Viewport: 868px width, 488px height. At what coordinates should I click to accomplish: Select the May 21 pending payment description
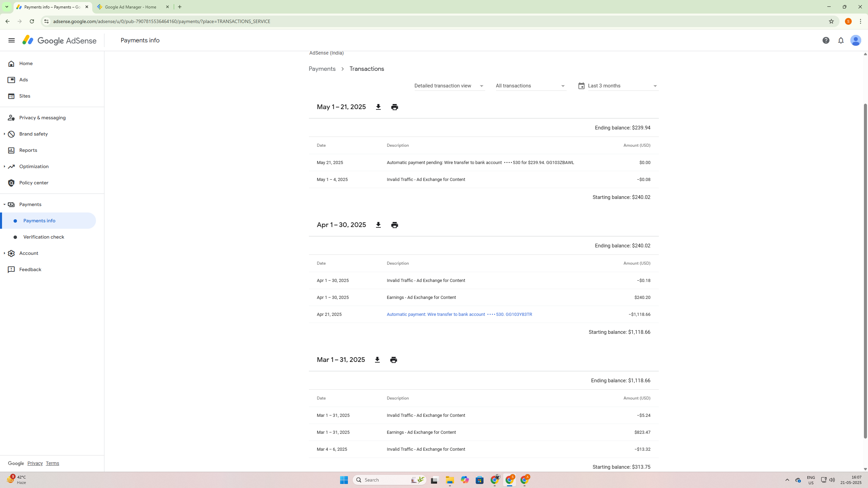480,163
